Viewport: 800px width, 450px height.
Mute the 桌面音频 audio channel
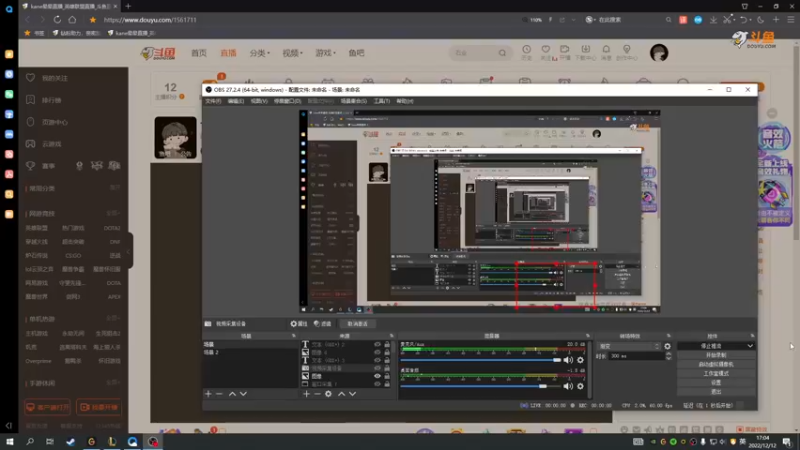click(568, 386)
